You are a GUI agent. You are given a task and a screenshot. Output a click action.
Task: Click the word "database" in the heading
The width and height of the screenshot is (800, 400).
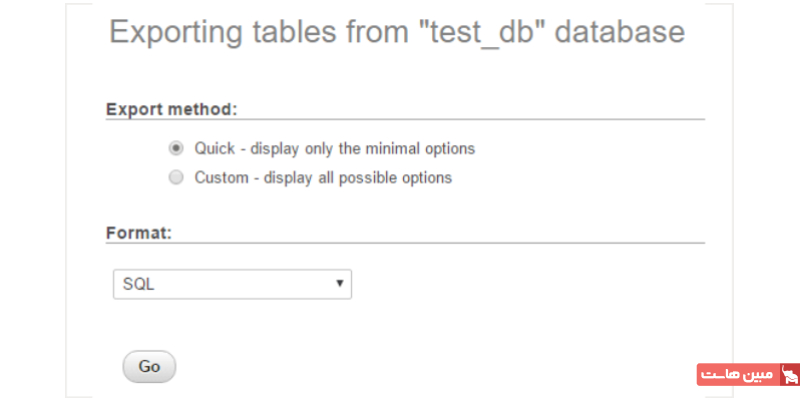point(619,32)
